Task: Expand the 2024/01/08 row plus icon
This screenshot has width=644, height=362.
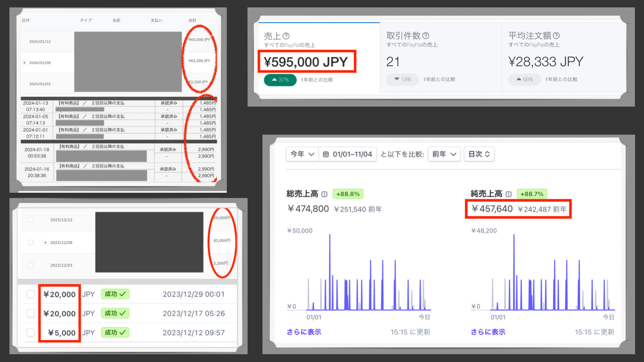Action: click(x=24, y=63)
